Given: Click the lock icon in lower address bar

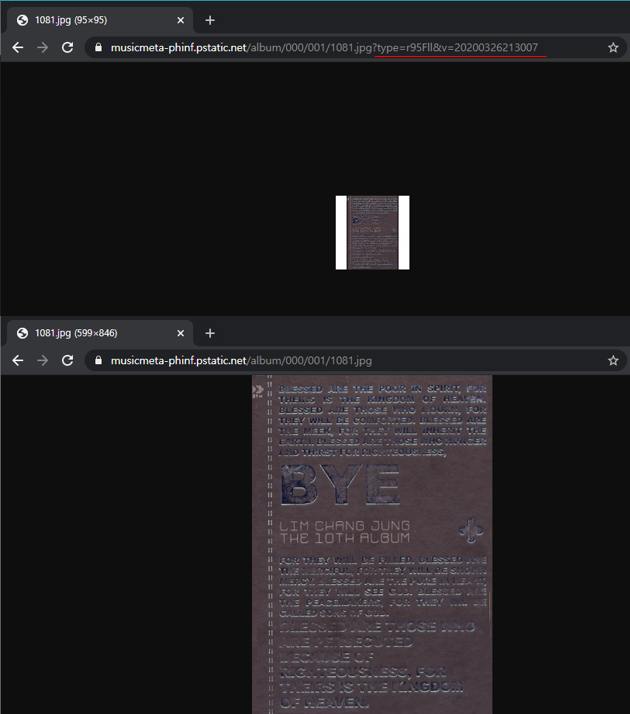Looking at the screenshot, I should [98, 361].
